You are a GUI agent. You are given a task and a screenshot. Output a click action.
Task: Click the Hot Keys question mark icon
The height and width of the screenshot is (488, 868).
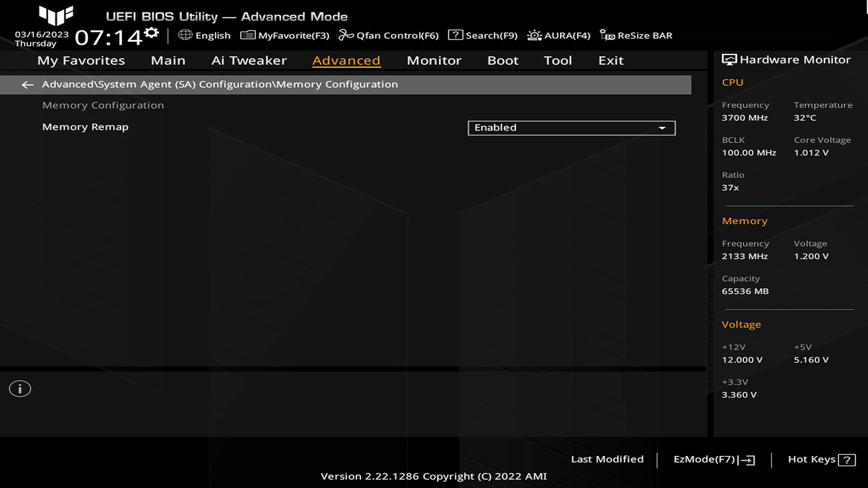pyautogui.click(x=846, y=460)
